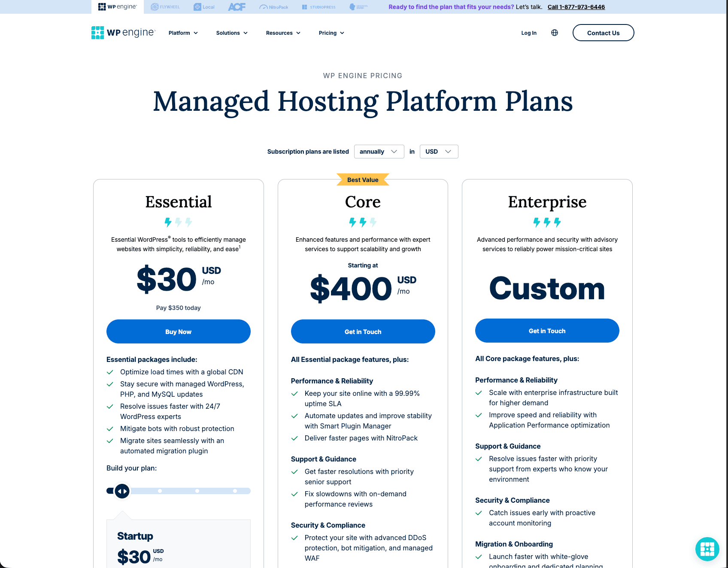This screenshot has width=728, height=568.
Task: Click the Migration & Onboarding section heading
Action: coord(514,544)
